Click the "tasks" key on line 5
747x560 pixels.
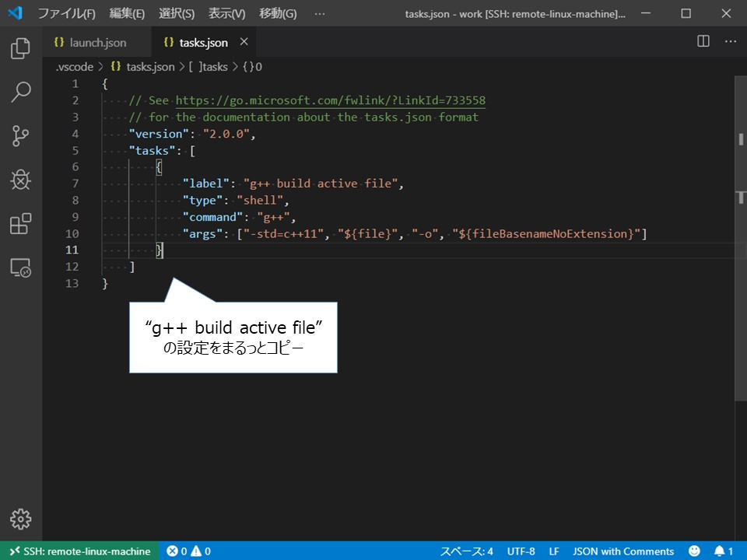point(152,150)
